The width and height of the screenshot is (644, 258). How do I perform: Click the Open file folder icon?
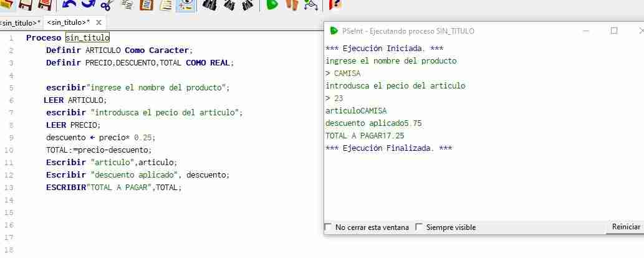coord(7,4)
